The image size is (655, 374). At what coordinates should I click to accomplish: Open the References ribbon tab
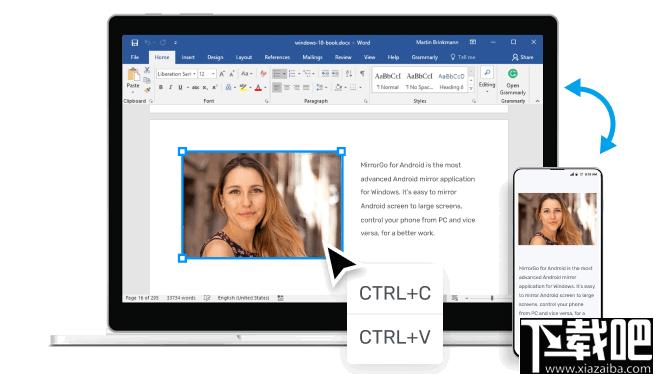pyautogui.click(x=277, y=57)
